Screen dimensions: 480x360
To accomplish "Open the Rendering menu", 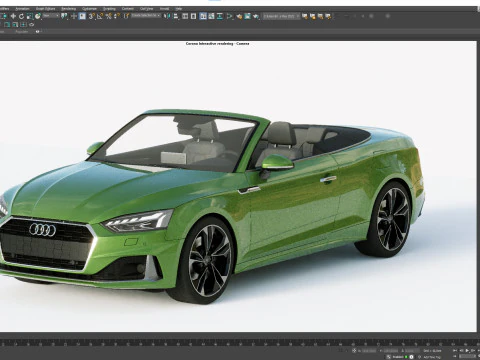I will 68,9.
